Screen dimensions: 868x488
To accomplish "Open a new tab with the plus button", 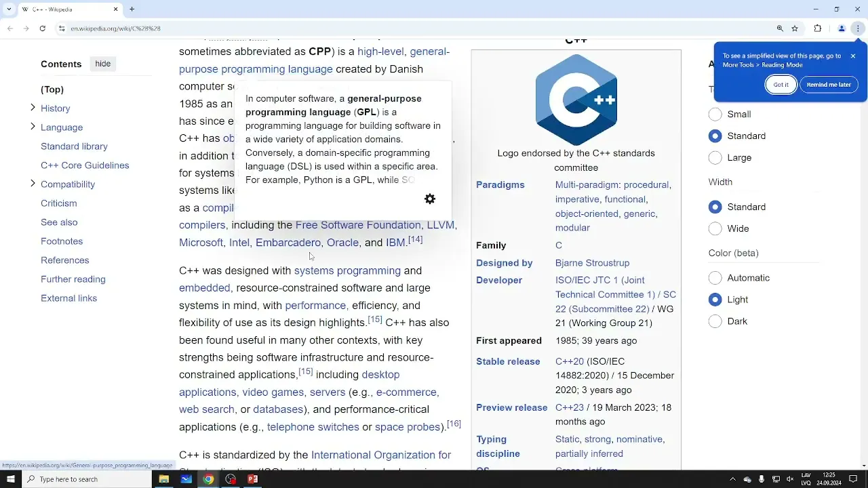I will pos(132,9).
